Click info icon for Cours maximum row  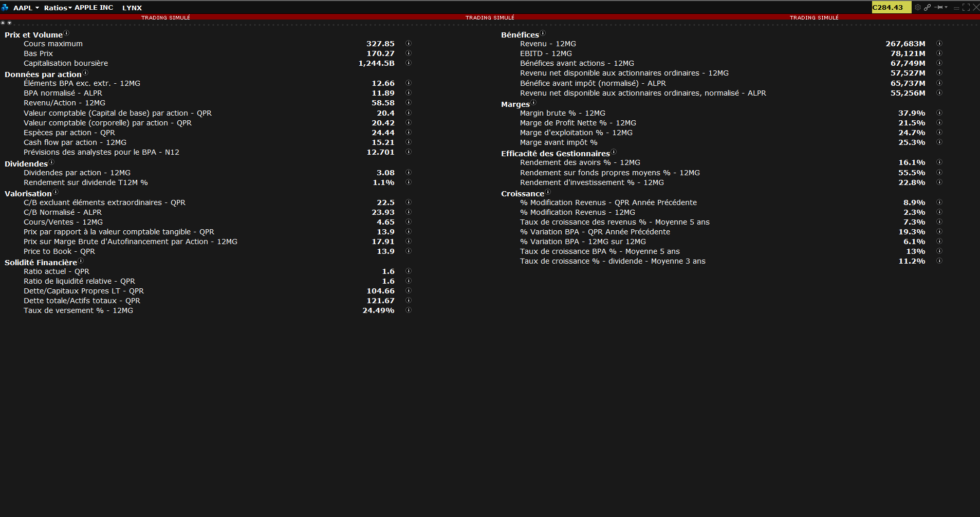pyautogui.click(x=409, y=44)
